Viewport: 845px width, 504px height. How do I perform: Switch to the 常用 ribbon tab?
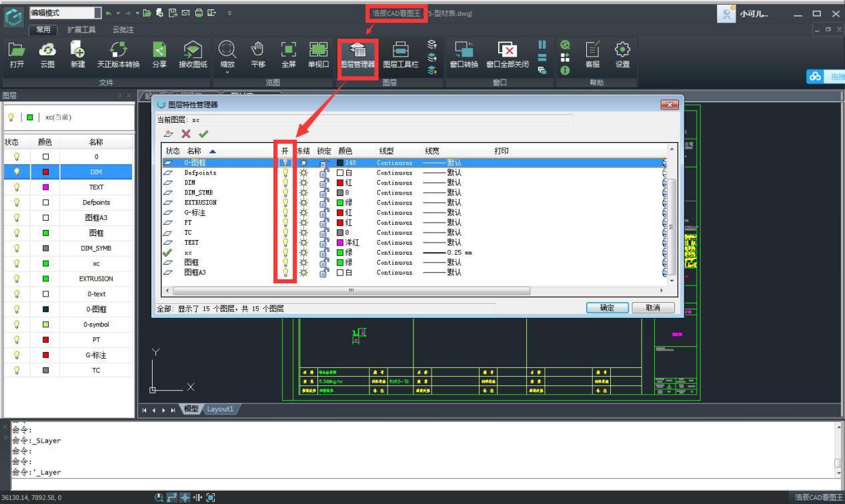coord(43,30)
